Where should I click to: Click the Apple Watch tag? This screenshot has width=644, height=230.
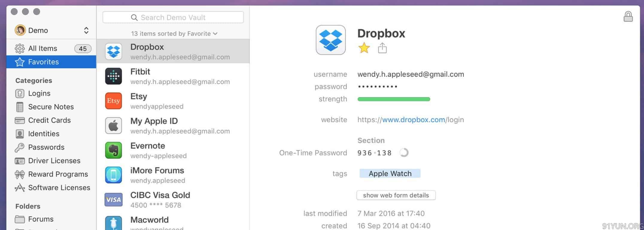point(390,174)
